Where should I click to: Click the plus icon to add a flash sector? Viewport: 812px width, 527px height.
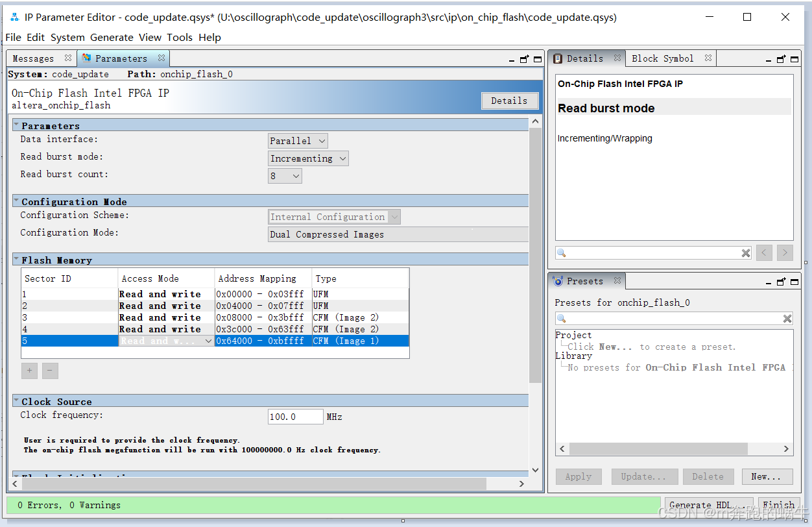(29, 370)
